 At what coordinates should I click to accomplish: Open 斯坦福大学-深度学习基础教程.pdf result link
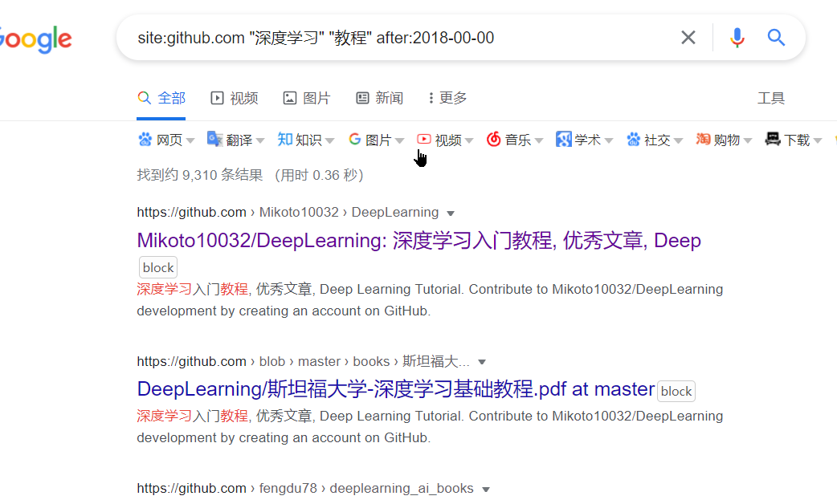(395, 389)
